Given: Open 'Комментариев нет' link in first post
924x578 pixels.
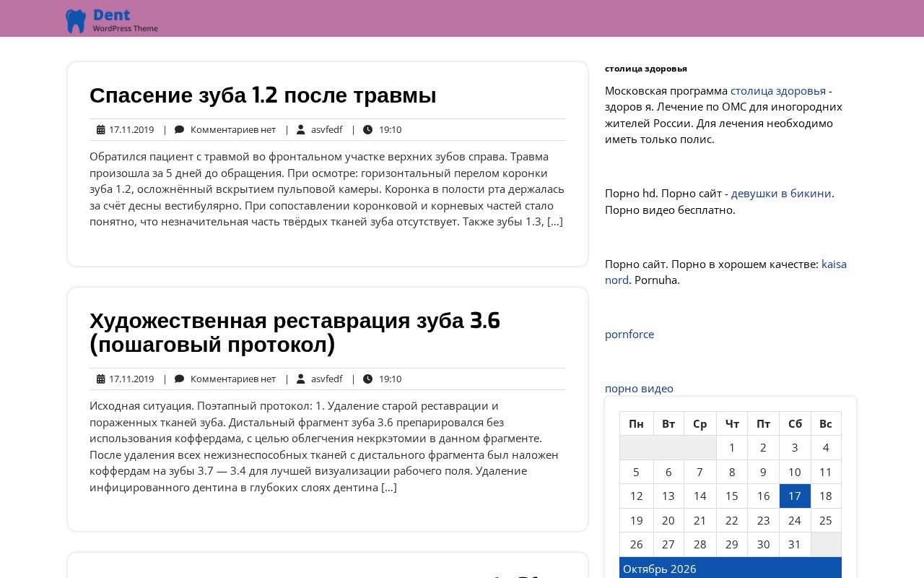Looking at the screenshot, I should point(233,130).
